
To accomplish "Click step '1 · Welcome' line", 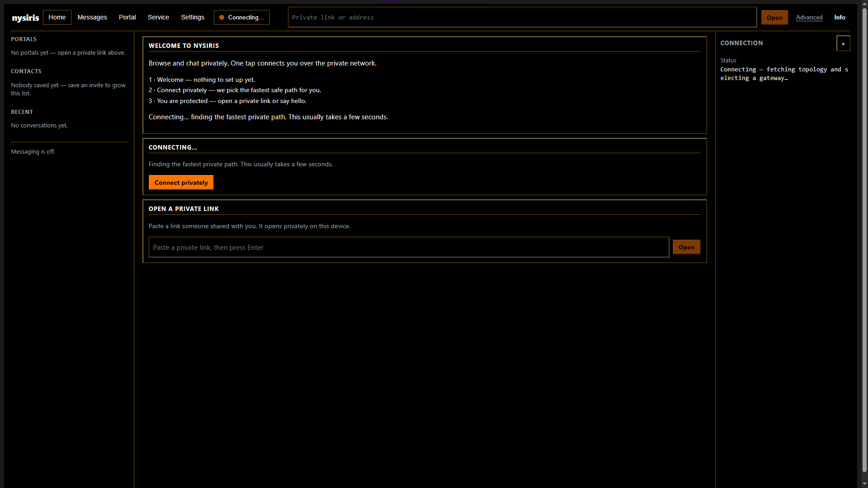I will click(202, 80).
